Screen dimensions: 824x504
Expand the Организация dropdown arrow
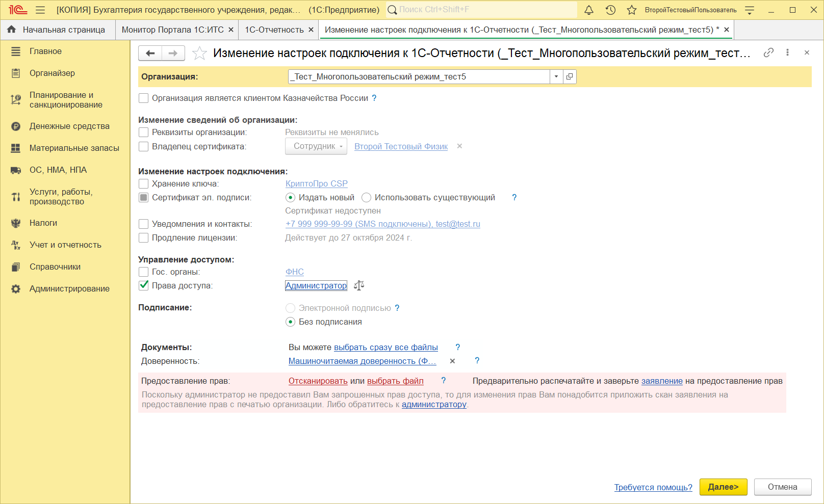pos(556,76)
